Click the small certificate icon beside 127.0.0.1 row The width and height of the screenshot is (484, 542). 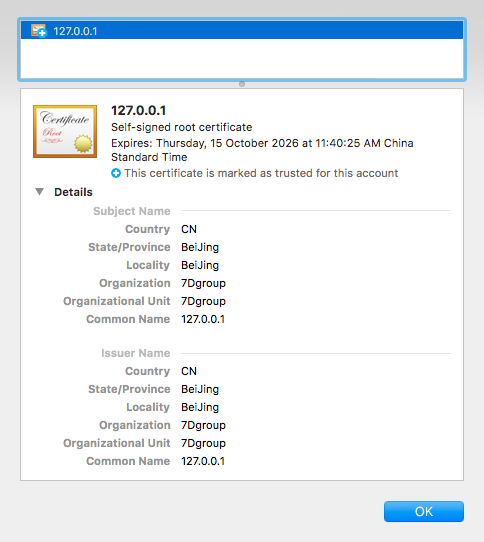pos(39,30)
